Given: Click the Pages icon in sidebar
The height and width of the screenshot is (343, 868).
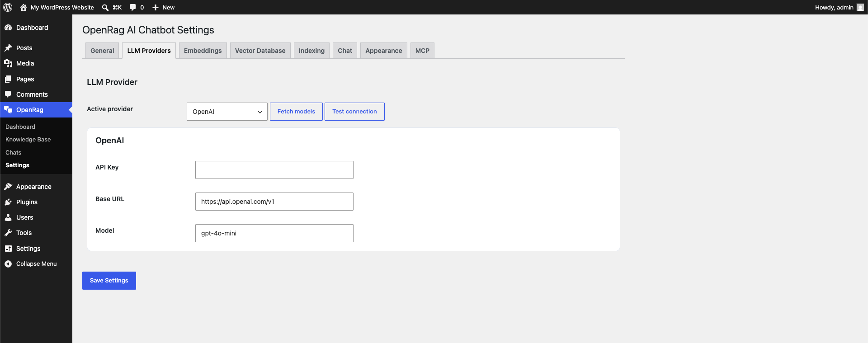Looking at the screenshot, I should 8,79.
